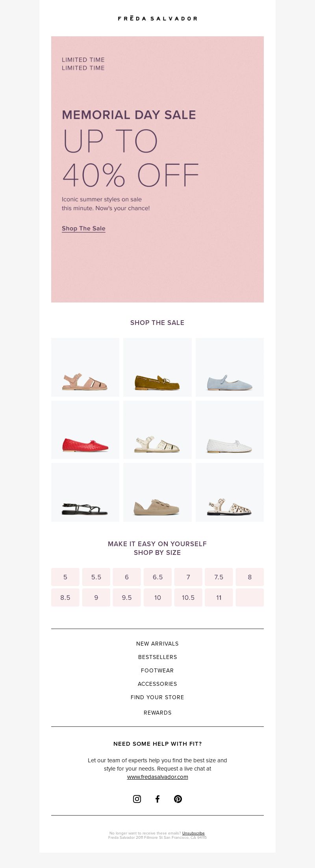
Task: Choose size 10.5 button
Action: point(188,597)
